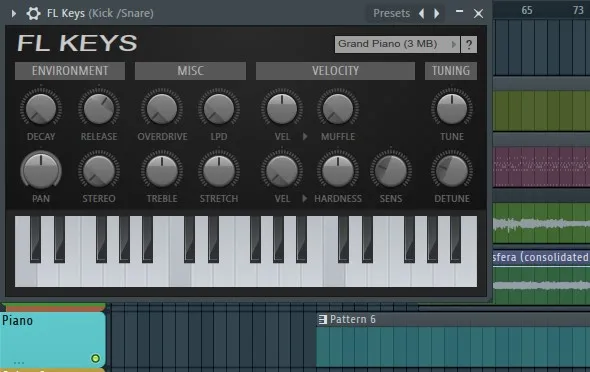Click the VELOCITY section header
The height and width of the screenshot is (372, 590).
pyautogui.click(x=335, y=71)
